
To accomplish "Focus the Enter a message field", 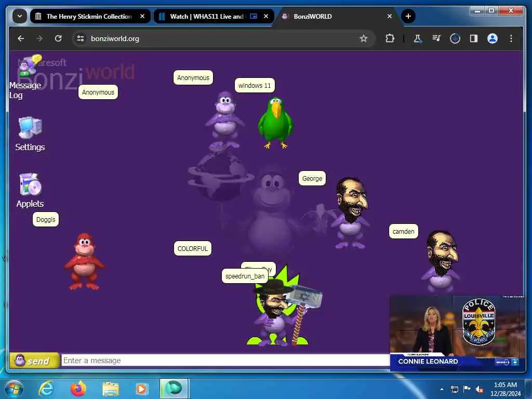I will click(225, 361).
